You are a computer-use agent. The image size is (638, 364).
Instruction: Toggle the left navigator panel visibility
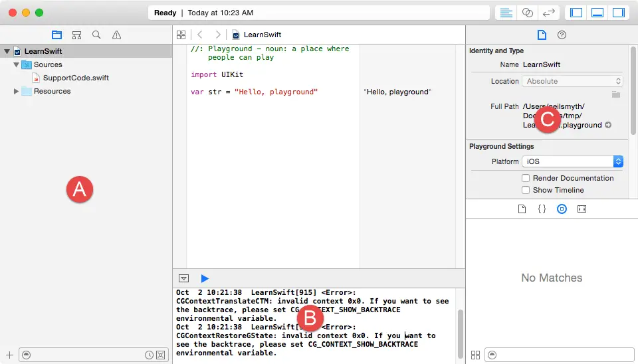pos(576,13)
